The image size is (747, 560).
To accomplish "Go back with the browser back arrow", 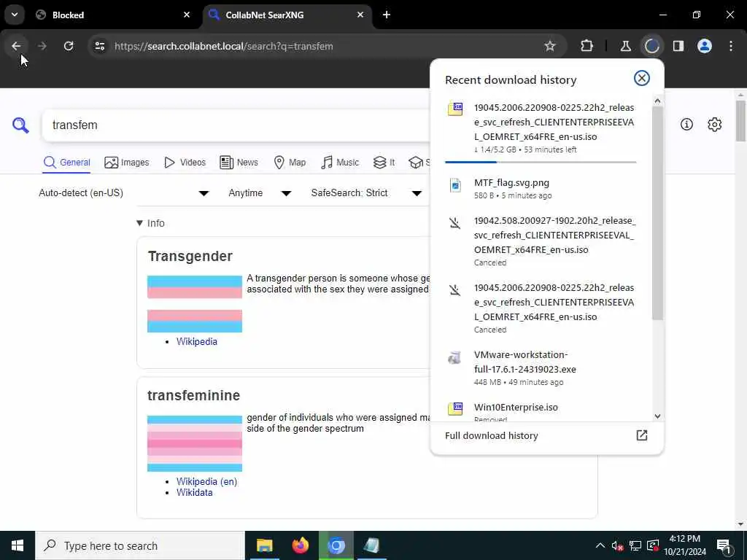I will [x=16, y=46].
